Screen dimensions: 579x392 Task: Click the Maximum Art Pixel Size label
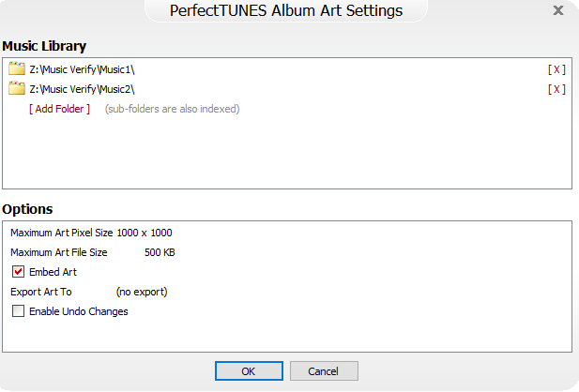tap(62, 233)
